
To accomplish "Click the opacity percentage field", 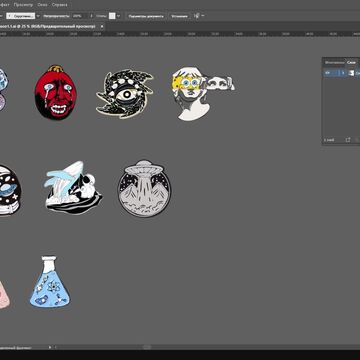I will 79,16.
